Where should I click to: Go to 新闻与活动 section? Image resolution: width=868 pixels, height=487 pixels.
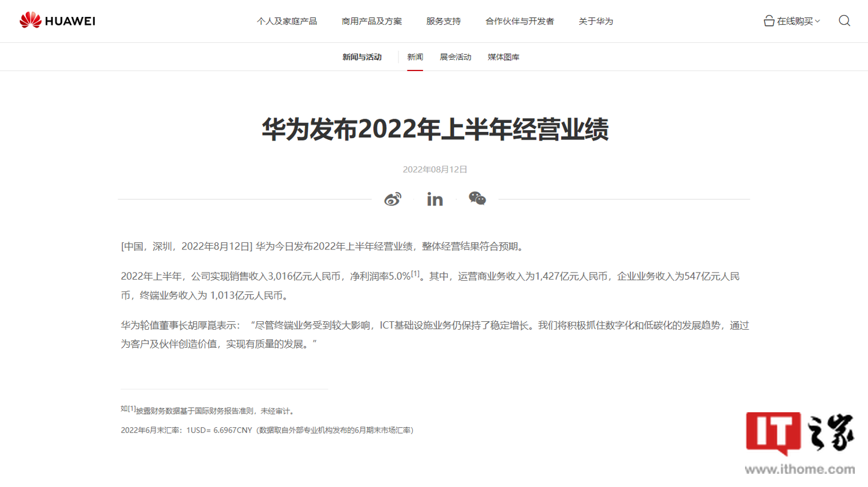(362, 57)
